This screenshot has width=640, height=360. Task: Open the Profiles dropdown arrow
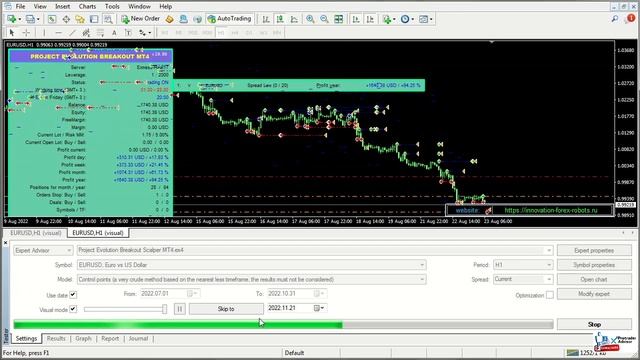(38, 19)
